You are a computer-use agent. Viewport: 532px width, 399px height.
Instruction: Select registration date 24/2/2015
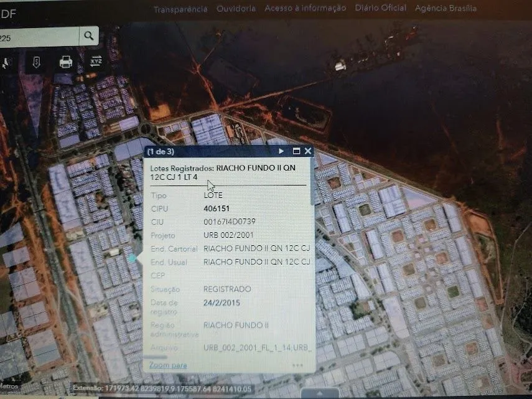[222, 303]
